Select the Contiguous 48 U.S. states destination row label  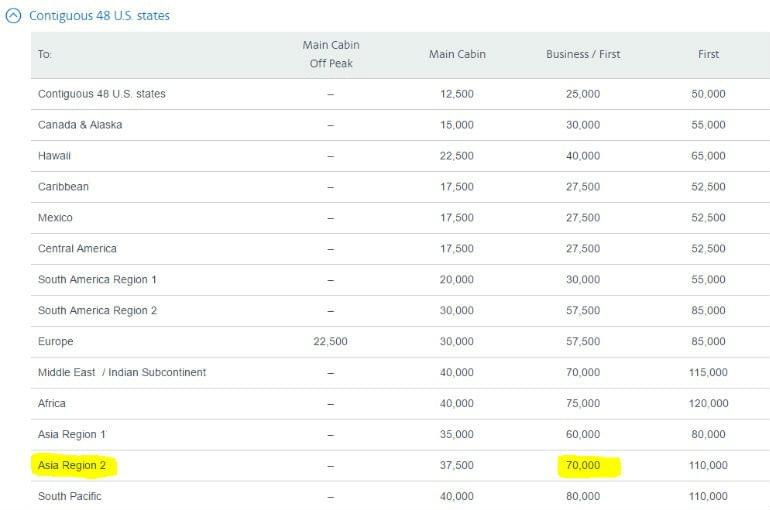coord(102,94)
